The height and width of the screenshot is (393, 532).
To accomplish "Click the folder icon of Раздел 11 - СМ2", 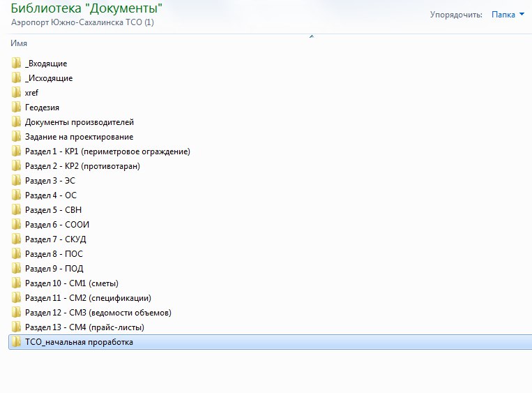I will (16, 297).
